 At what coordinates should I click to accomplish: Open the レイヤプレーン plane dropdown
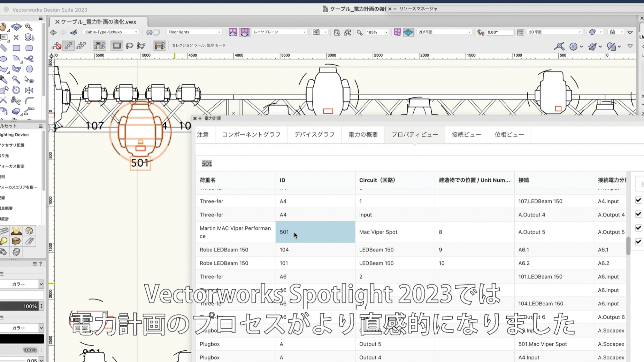tap(279, 32)
